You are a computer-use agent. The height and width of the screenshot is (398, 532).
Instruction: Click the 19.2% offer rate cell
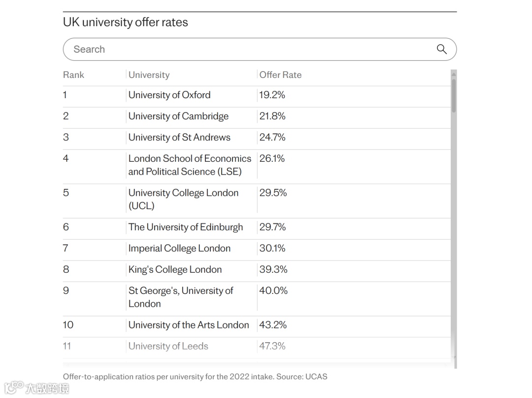(x=272, y=95)
